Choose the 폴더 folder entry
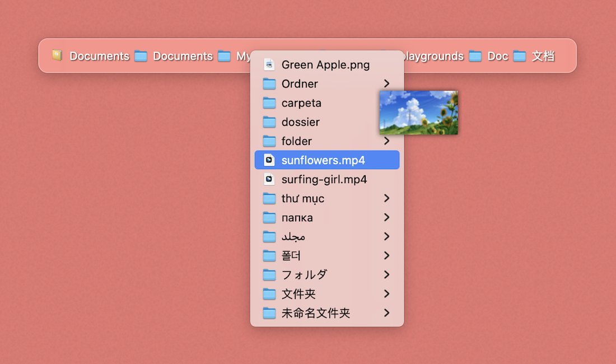The image size is (616, 364). pyautogui.click(x=291, y=256)
